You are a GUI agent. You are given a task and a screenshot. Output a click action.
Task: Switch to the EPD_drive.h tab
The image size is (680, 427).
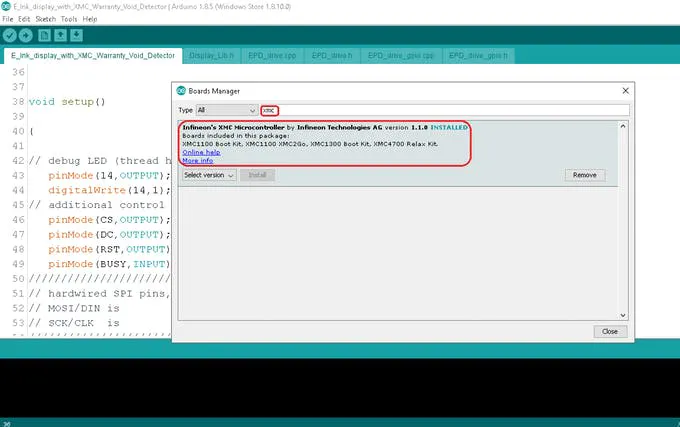332,55
